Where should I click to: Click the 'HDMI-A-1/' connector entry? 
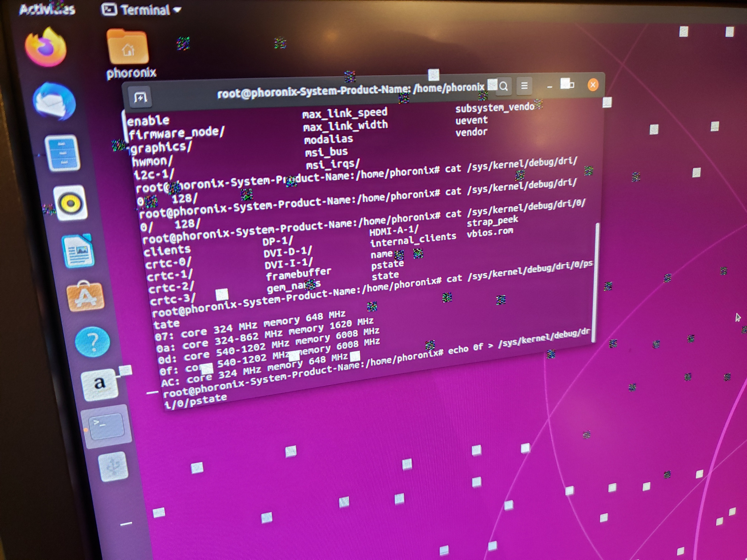pyautogui.click(x=394, y=231)
